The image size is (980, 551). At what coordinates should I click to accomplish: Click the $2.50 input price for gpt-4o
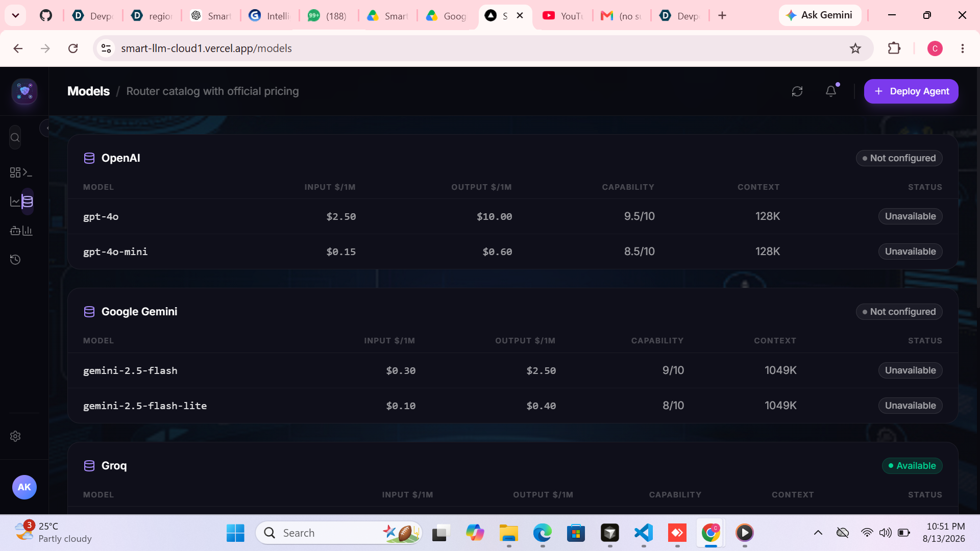[341, 217]
